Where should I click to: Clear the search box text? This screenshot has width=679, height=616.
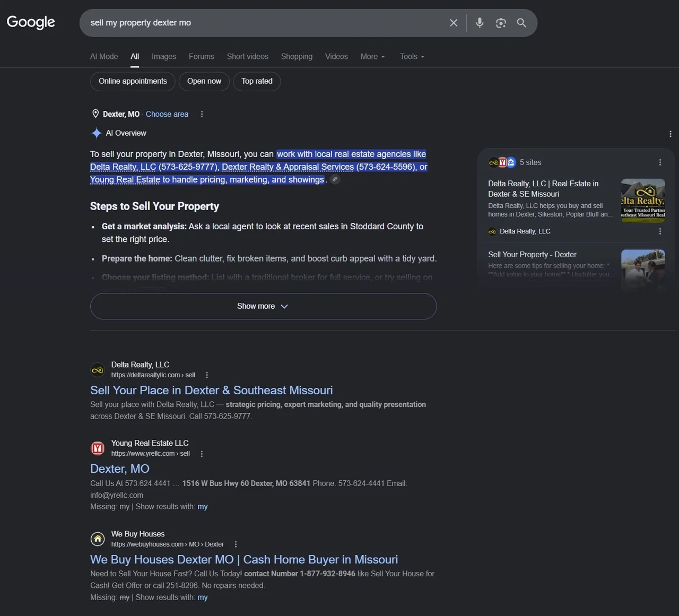(x=454, y=23)
